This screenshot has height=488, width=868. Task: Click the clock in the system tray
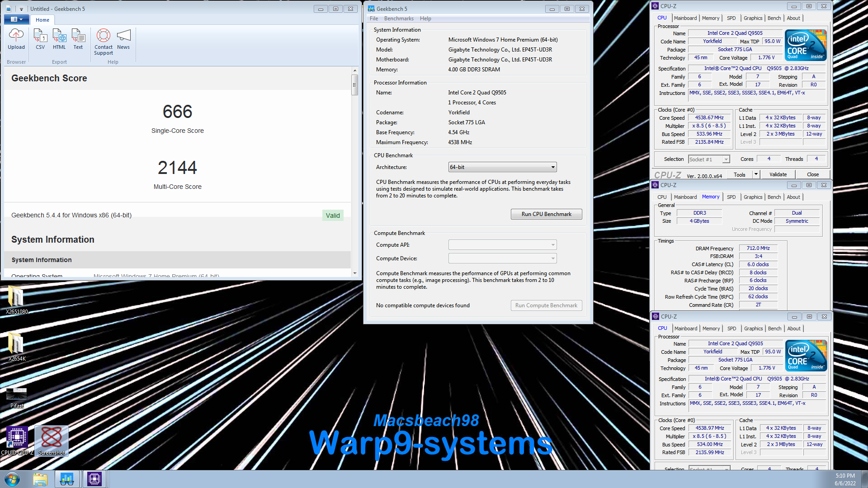[845, 479]
